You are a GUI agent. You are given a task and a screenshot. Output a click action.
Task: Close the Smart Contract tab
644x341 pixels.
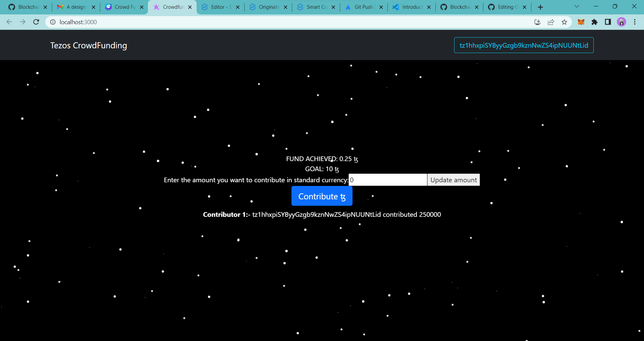(x=333, y=7)
